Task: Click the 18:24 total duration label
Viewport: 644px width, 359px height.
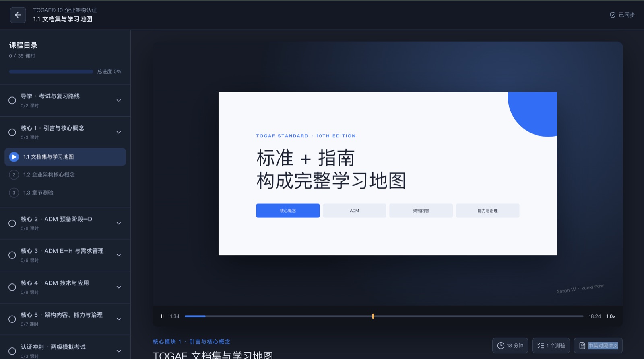Action: (x=595, y=316)
